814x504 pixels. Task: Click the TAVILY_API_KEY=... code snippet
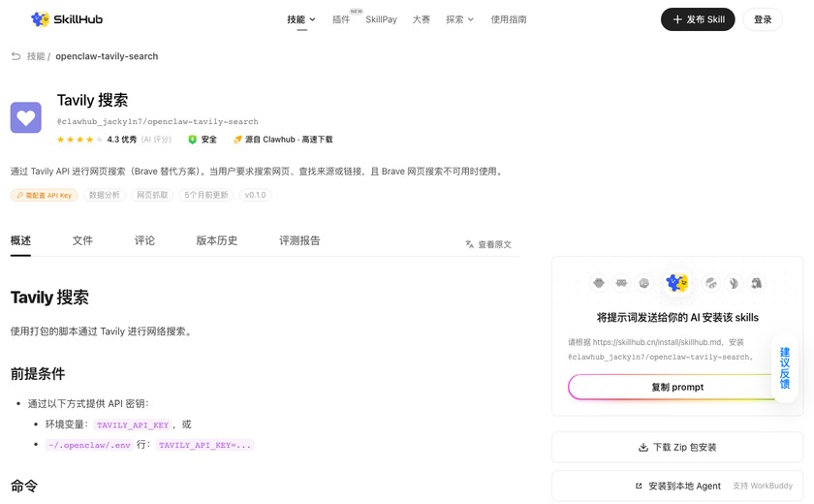pos(205,445)
